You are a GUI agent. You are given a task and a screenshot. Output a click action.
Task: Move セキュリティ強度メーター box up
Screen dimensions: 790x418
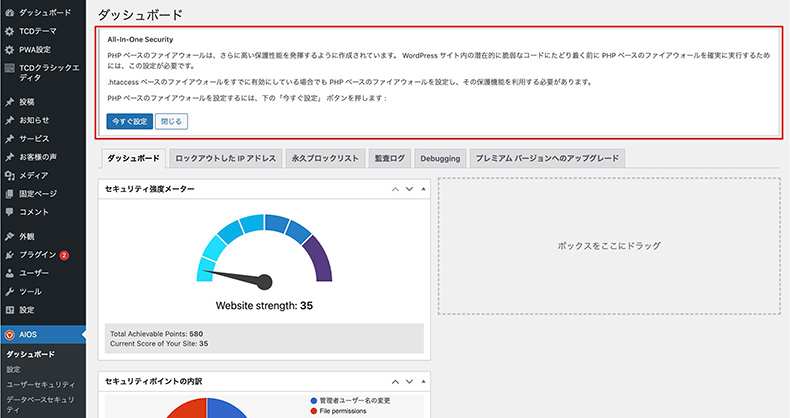[x=396, y=189]
